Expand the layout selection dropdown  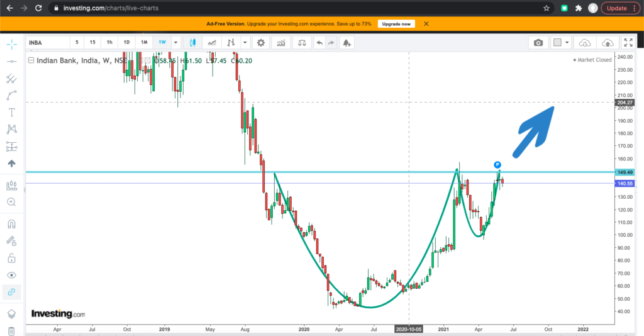click(x=567, y=43)
